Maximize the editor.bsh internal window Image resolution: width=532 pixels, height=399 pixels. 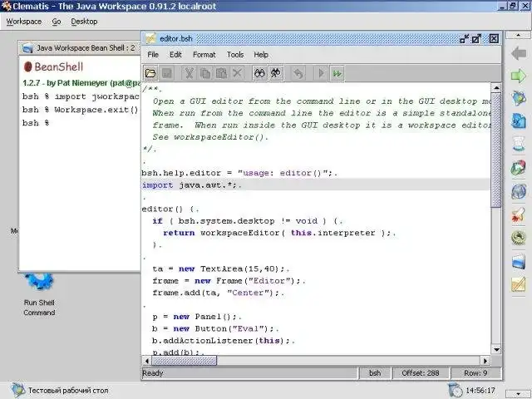click(476, 39)
